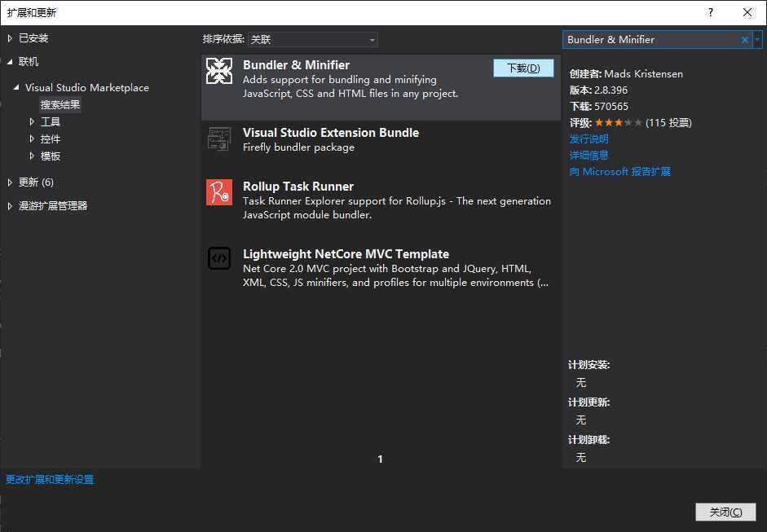767x532 pixels.
Task: Select the Lightweight NetCore MVC Template title
Action: [x=346, y=253]
